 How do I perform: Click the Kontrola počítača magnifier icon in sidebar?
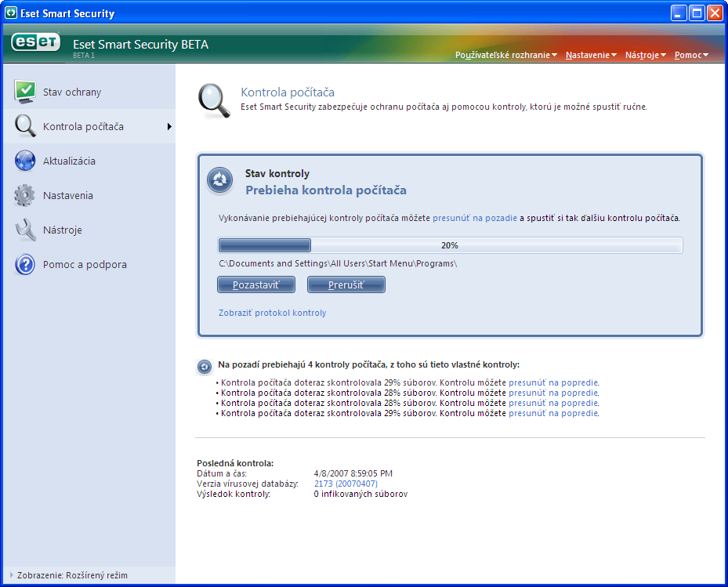[x=25, y=126]
